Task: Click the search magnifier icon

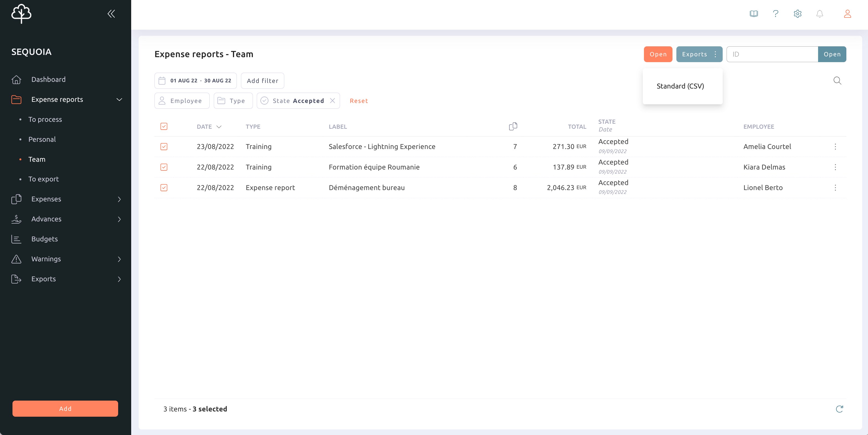Action: tap(837, 81)
